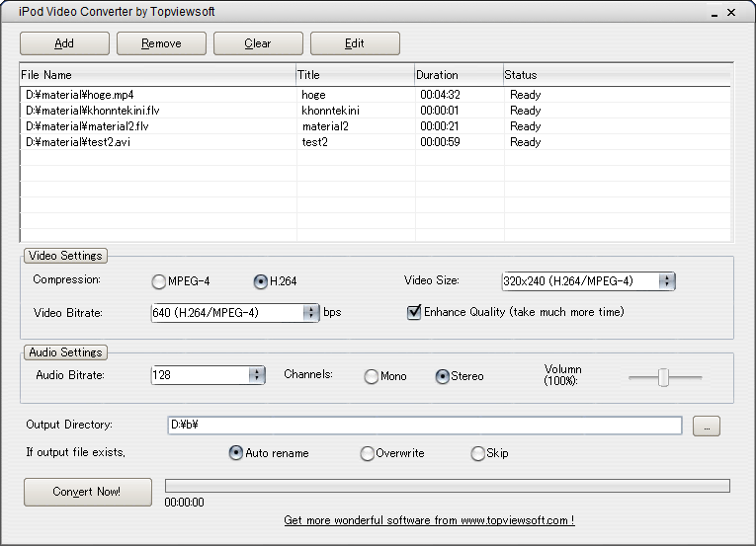Click duration 00:00:59

tap(440, 142)
